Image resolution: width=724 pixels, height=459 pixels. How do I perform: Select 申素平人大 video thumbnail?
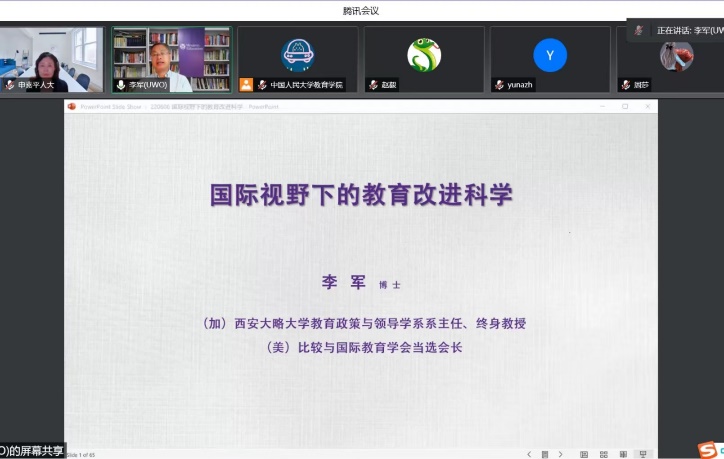click(x=51, y=58)
